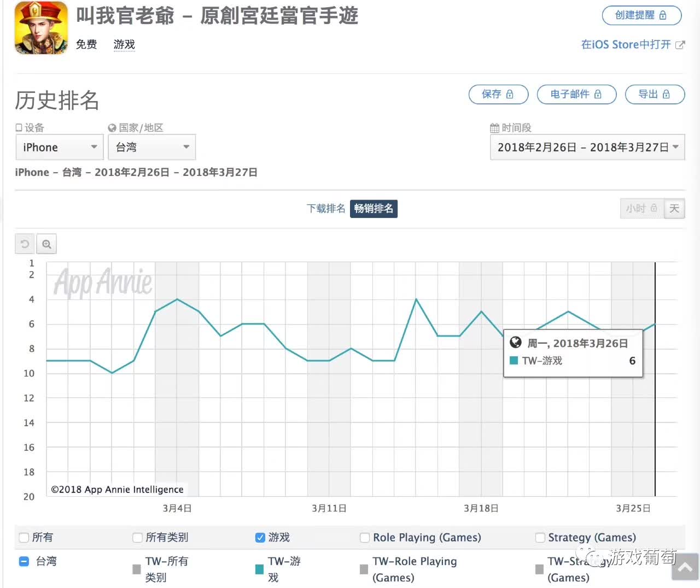Enable the Role Playing (Games) checkbox

point(365,538)
